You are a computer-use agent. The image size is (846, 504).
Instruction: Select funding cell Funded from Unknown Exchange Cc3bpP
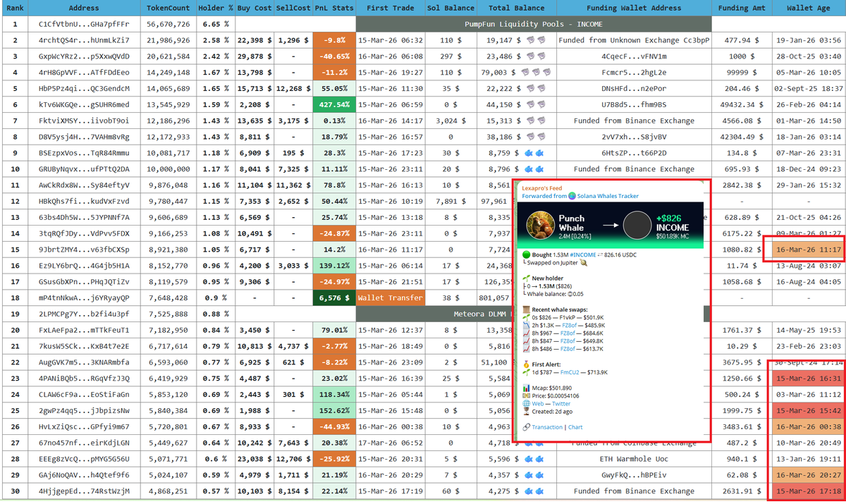[634, 40]
